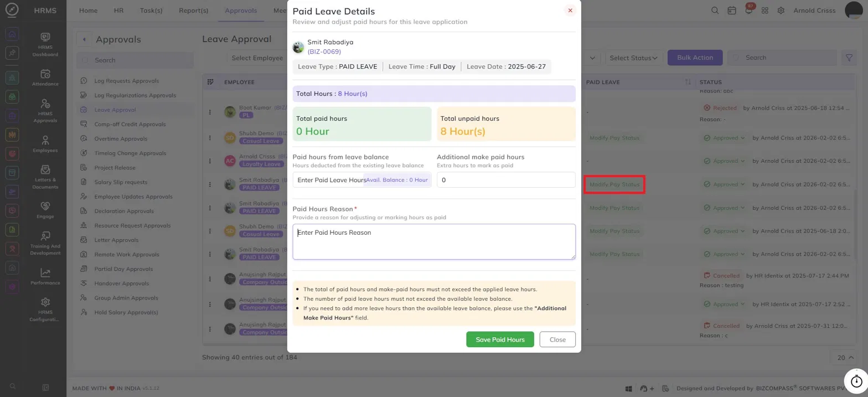This screenshot has width=868, height=397.
Task: Open Remote Work Approvals
Action: (127, 254)
